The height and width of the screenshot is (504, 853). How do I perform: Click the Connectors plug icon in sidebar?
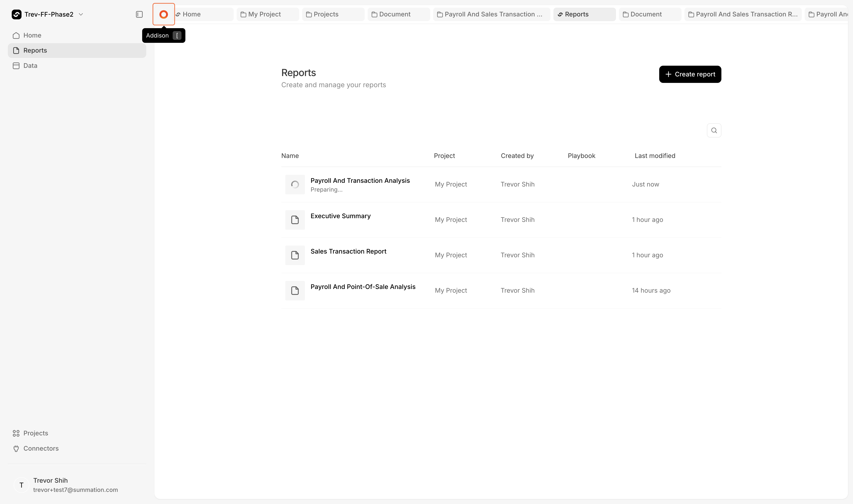coord(16,449)
